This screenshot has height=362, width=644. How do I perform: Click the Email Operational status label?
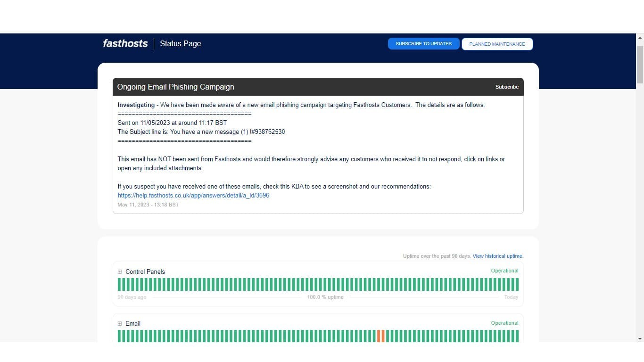[x=504, y=323]
